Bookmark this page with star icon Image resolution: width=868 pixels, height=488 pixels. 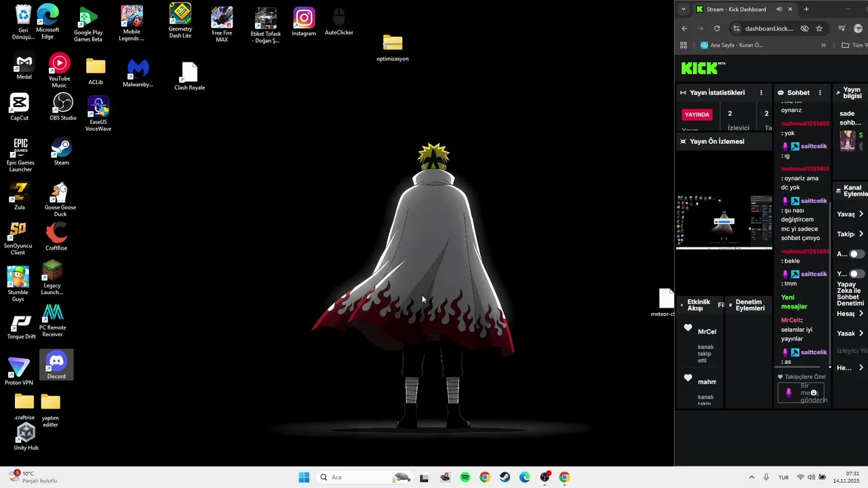(819, 28)
